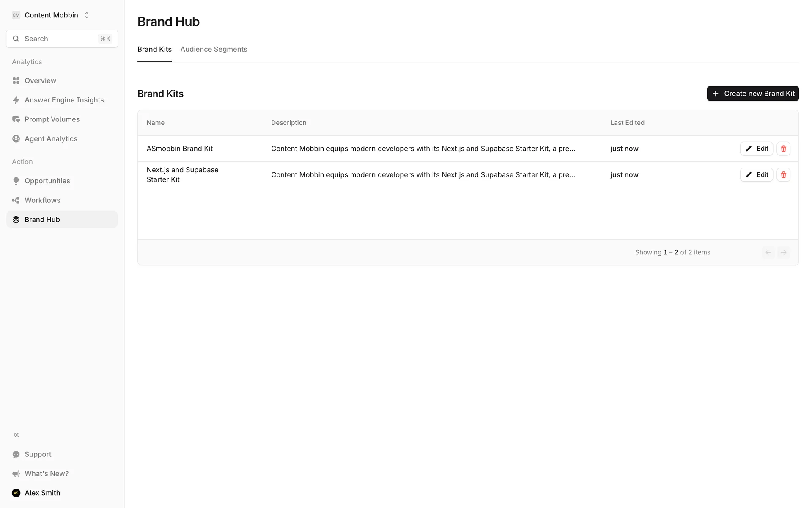812x508 pixels.
Task: Open What's New announcements
Action: click(46, 474)
